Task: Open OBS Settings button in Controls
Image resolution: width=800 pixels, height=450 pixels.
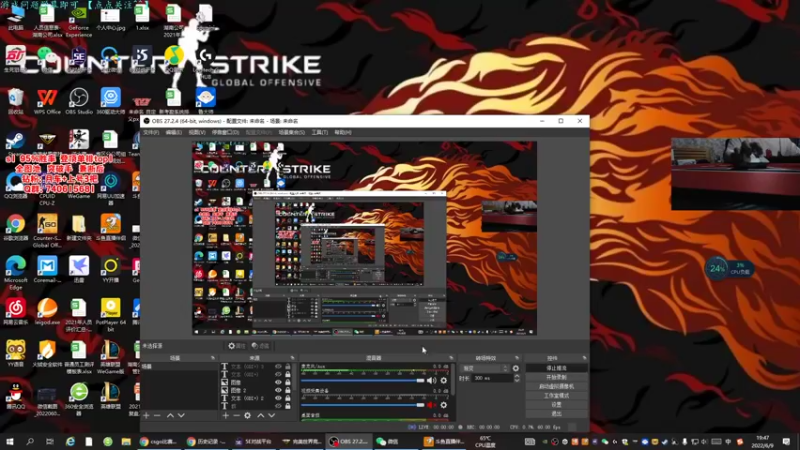Action: 556,405
